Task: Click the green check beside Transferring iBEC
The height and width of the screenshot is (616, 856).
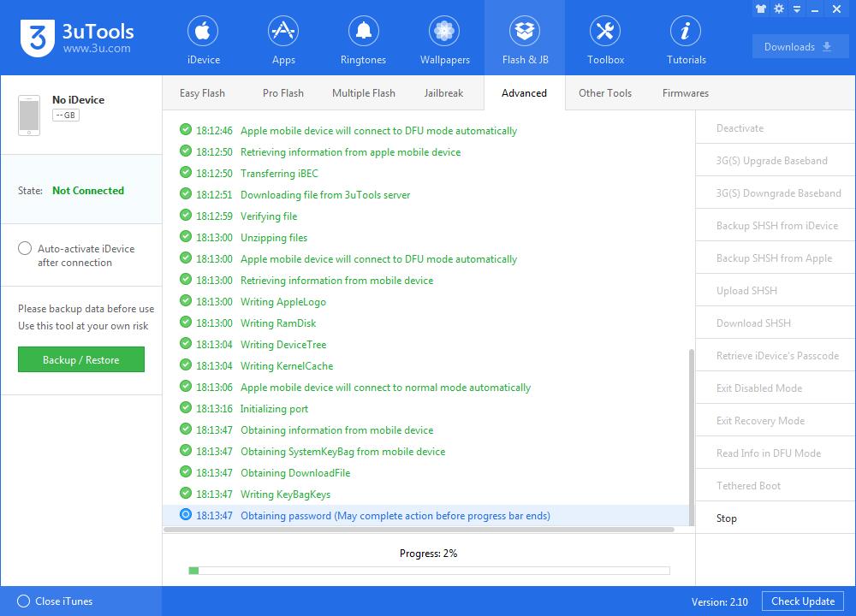Action: [186, 173]
